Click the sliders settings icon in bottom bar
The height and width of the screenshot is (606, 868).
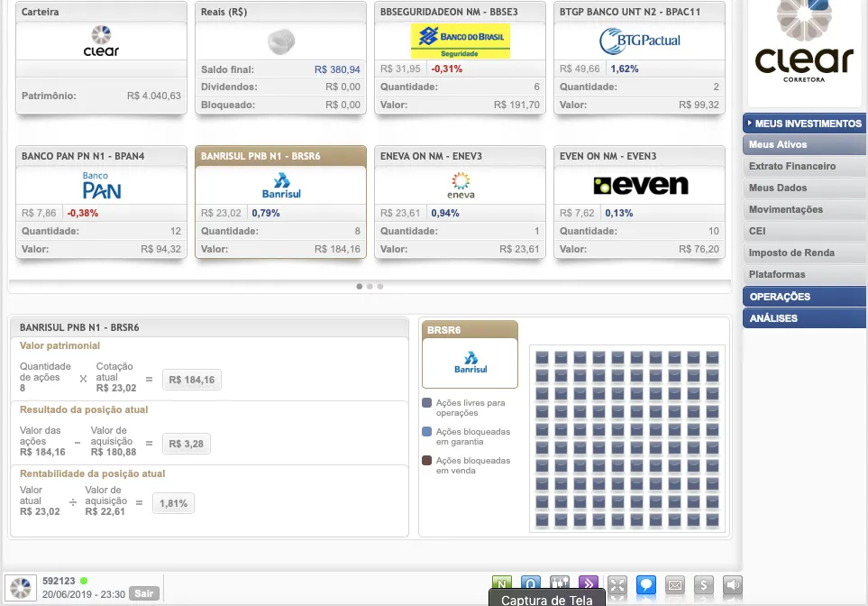point(559,584)
